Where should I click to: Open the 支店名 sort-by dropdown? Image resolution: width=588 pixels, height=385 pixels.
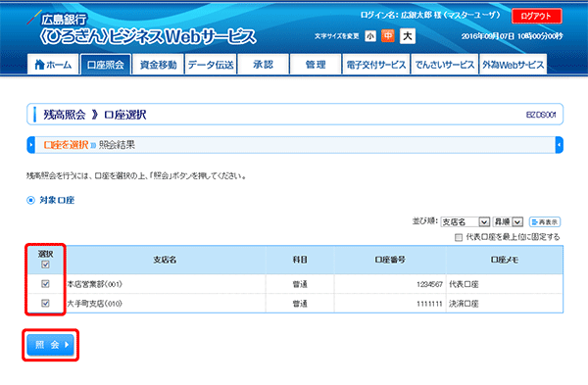pyautogui.click(x=465, y=222)
